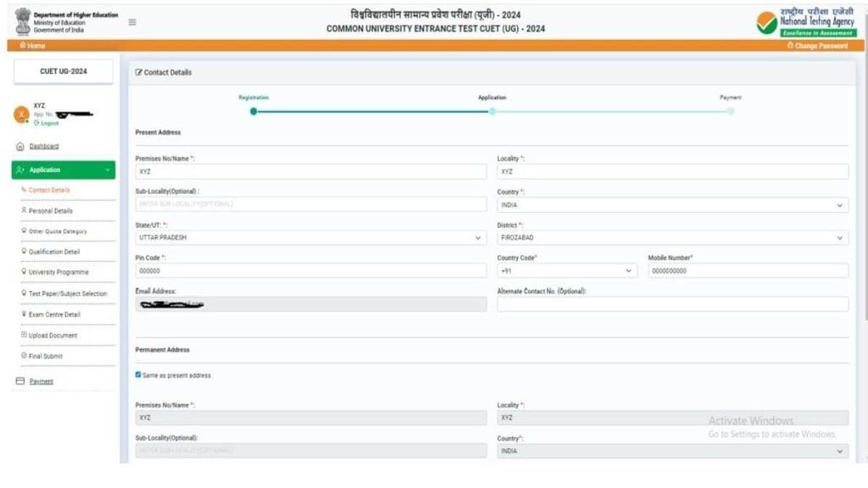Click the Application user-plus icon
The width and height of the screenshot is (868, 488).
point(20,169)
